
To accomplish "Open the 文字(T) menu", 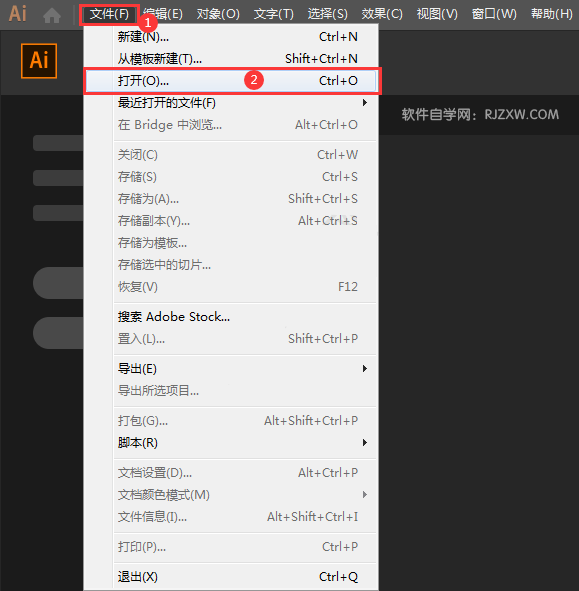I will click(x=274, y=14).
